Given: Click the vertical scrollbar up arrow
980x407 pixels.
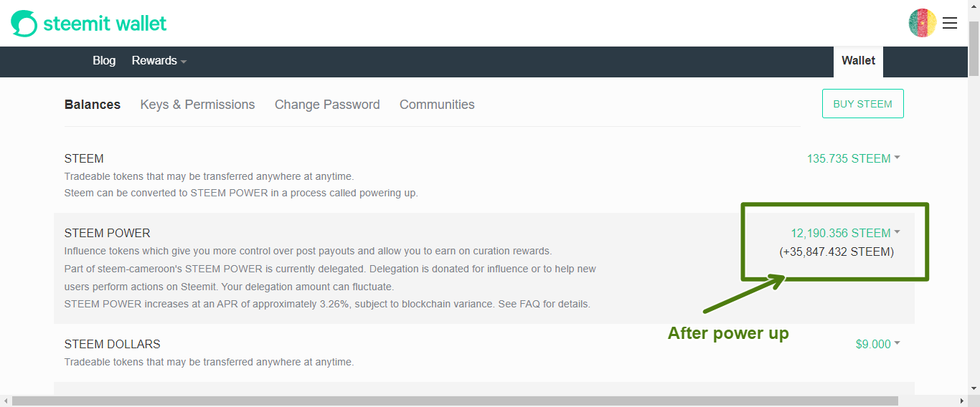Looking at the screenshot, I should click(x=974, y=6).
